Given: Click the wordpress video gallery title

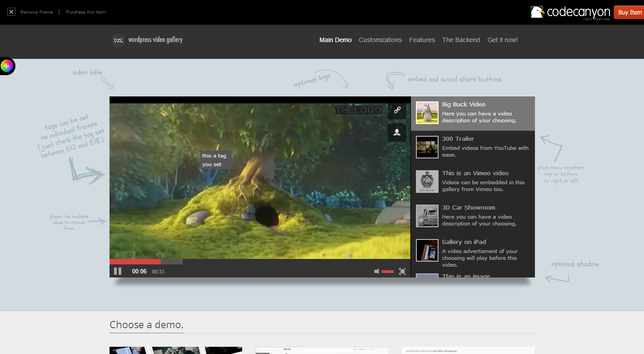Looking at the screenshot, I should (x=156, y=40).
